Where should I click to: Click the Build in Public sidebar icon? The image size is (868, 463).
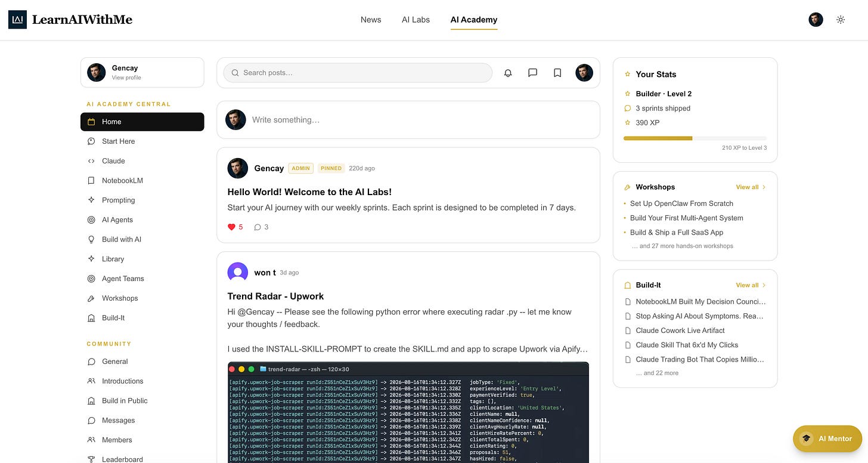pos(91,401)
